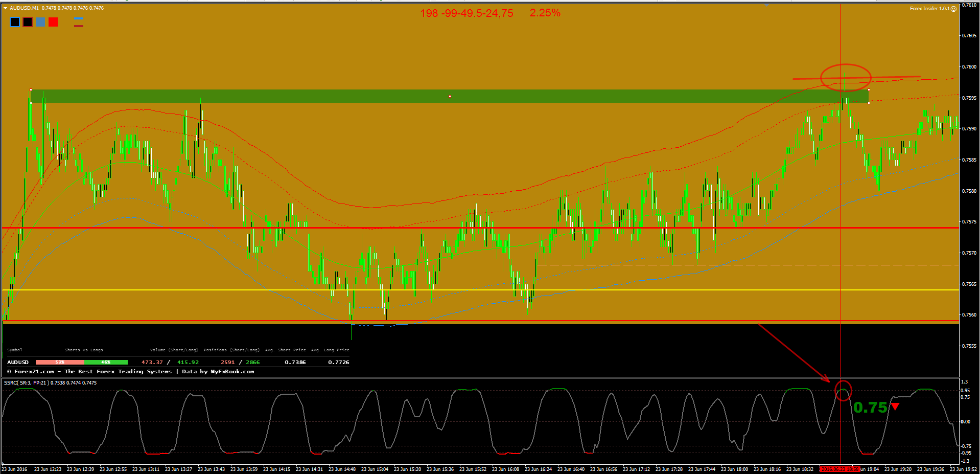Click the red highlighted 2016.06.23 18:58 time label
This screenshot has height=474, width=980.
(x=839, y=469)
